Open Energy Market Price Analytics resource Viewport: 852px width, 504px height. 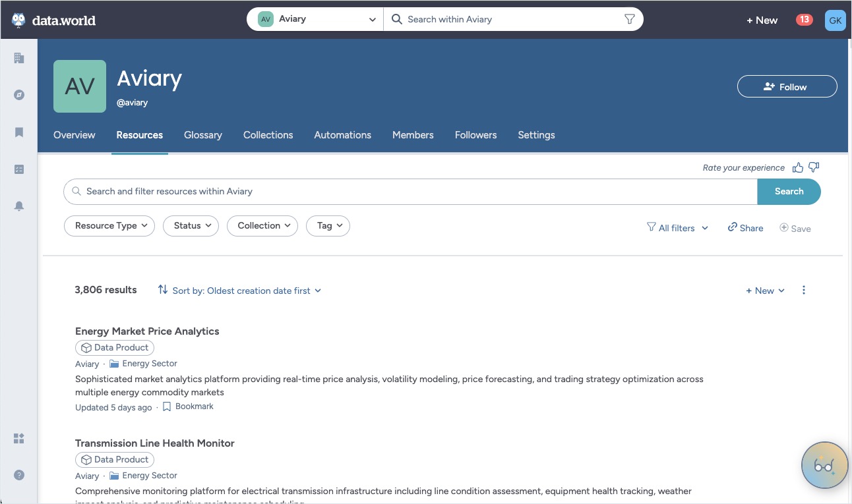coord(147,331)
